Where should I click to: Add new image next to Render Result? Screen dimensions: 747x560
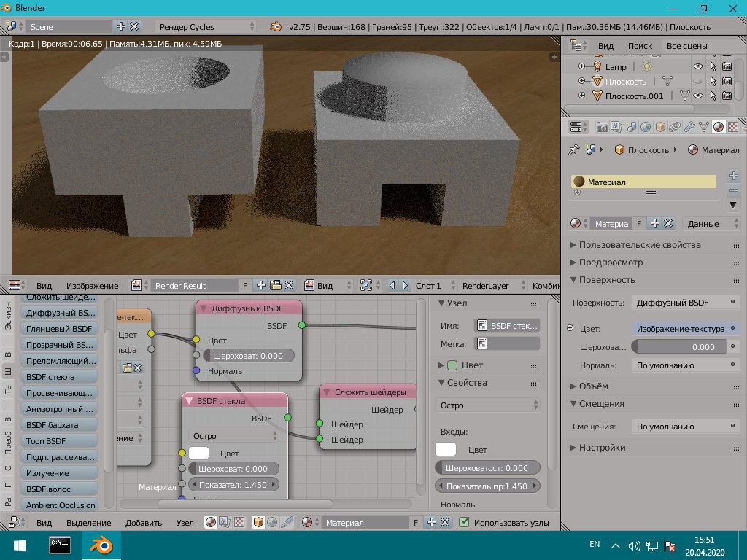click(261, 285)
